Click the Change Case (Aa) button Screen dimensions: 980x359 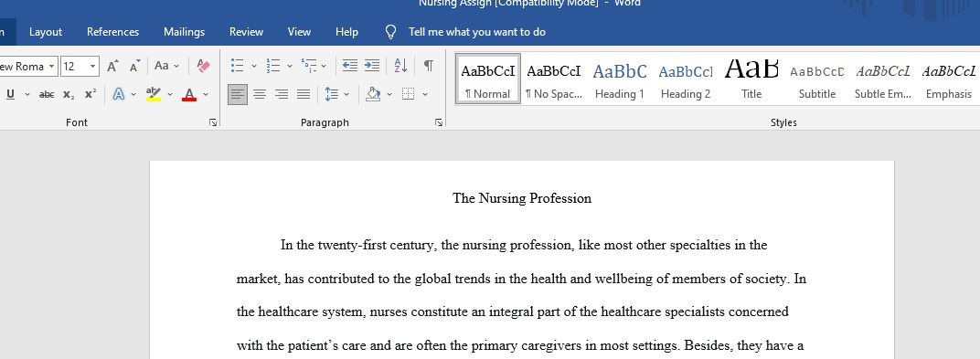click(161, 66)
